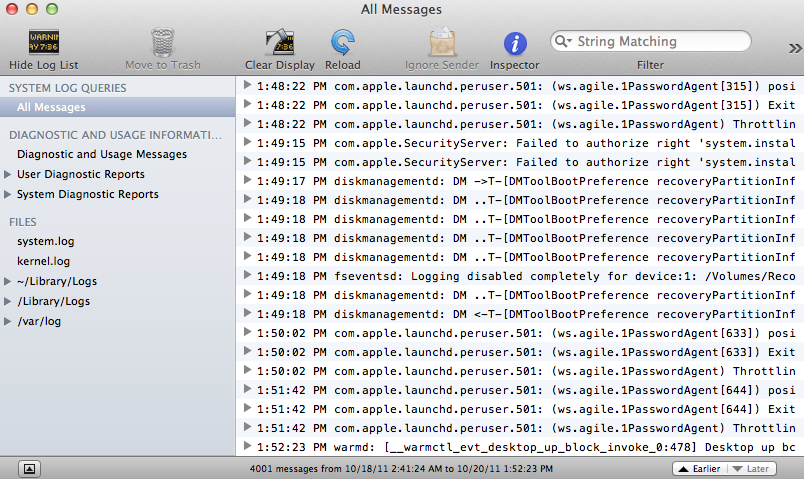Click the Ignore Sender icon

(x=441, y=42)
